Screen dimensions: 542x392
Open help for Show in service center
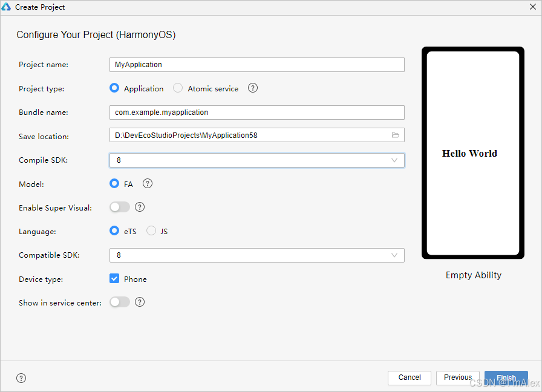[140, 302]
